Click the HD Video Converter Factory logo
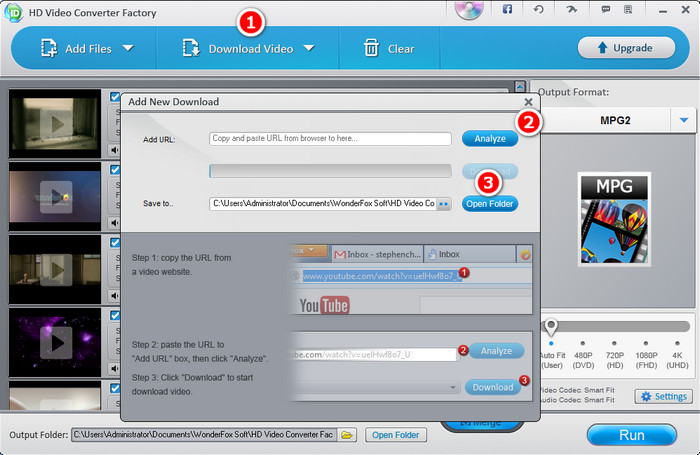700x455 pixels. pyautogui.click(x=13, y=13)
